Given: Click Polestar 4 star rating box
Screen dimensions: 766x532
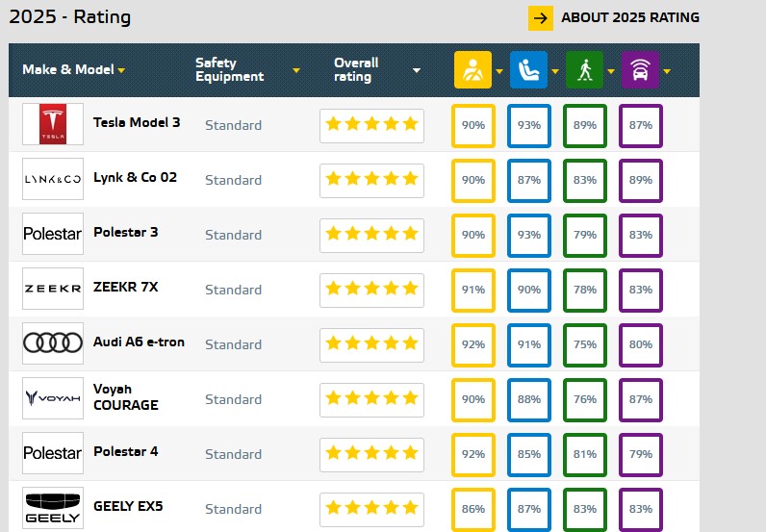Looking at the screenshot, I should [371, 454].
